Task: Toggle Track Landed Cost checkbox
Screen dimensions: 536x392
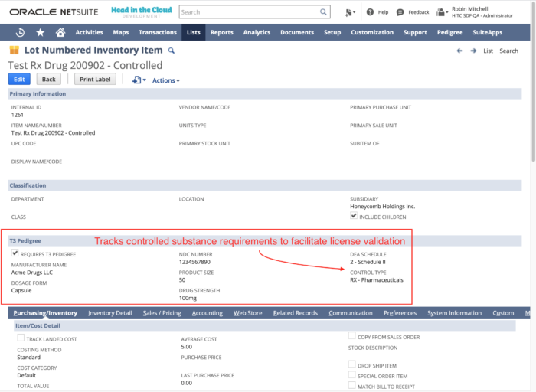Action: pos(21,338)
